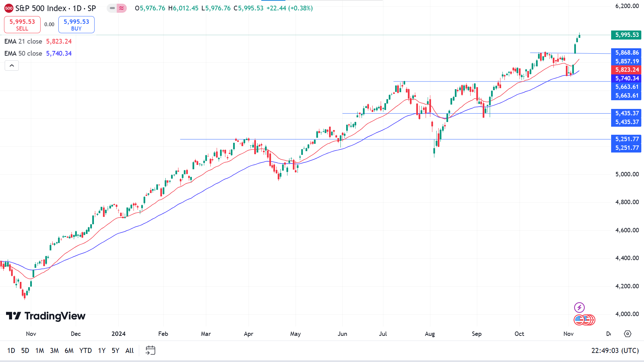The height and width of the screenshot is (362, 644).
Task: Click the 5,868.86 horizontal line price label
Action: click(x=626, y=53)
